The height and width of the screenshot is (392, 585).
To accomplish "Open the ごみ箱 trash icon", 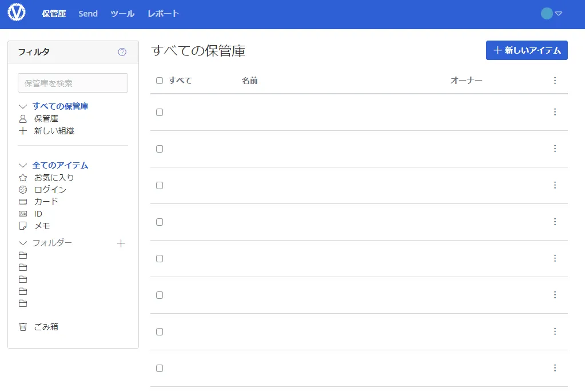I will pos(23,327).
